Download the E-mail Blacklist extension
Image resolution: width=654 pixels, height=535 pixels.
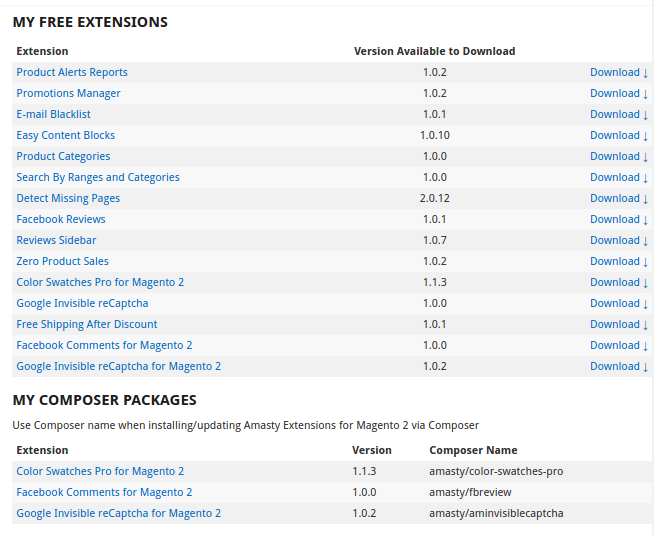pos(619,114)
